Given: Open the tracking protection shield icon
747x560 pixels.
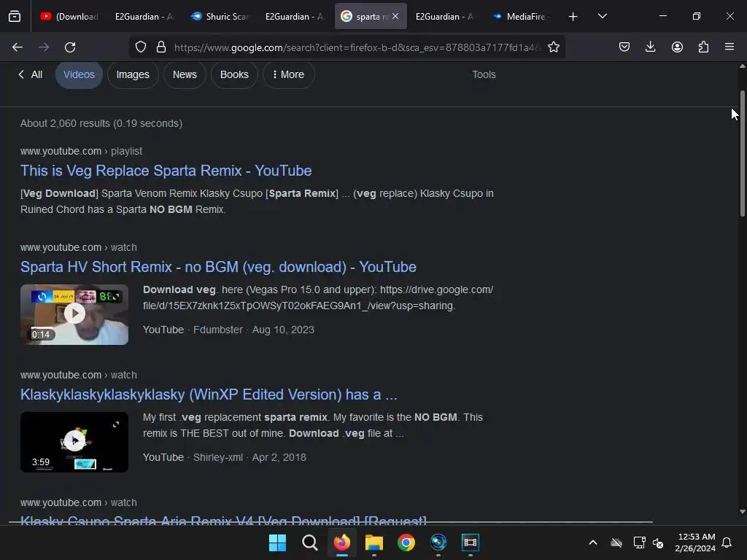Looking at the screenshot, I should [x=141, y=47].
